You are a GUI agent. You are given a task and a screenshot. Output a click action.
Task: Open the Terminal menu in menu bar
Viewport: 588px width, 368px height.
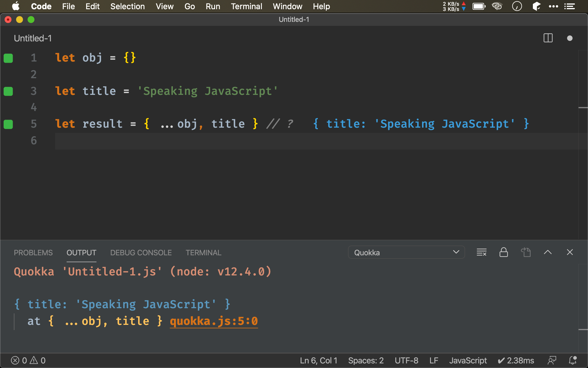coord(246,6)
